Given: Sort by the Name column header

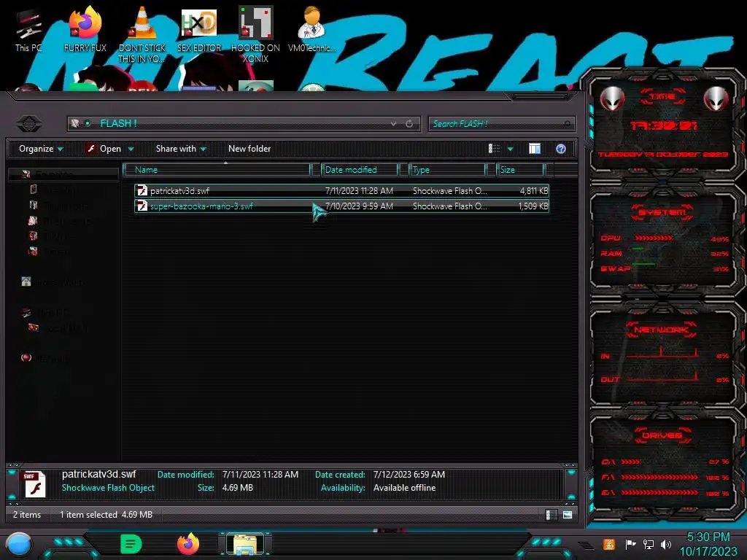Looking at the screenshot, I should 217,169.
